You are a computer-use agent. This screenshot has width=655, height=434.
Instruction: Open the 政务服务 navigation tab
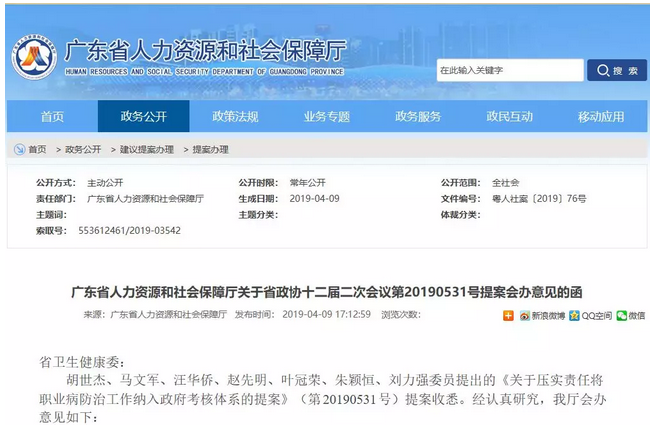[x=418, y=116]
